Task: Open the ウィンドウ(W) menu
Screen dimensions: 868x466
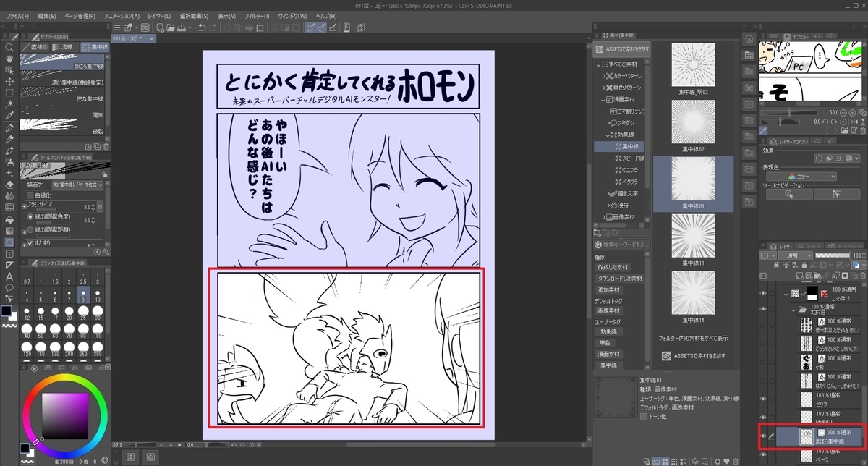Action: point(292,16)
